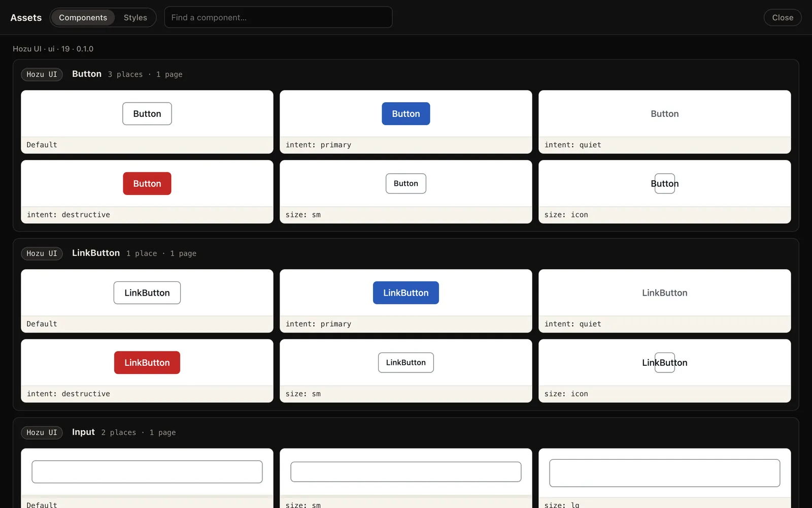The height and width of the screenshot is (508, 812).
Task: Click the Hozu UI badge beside LinkButton
Action: (x=42, y=253)
